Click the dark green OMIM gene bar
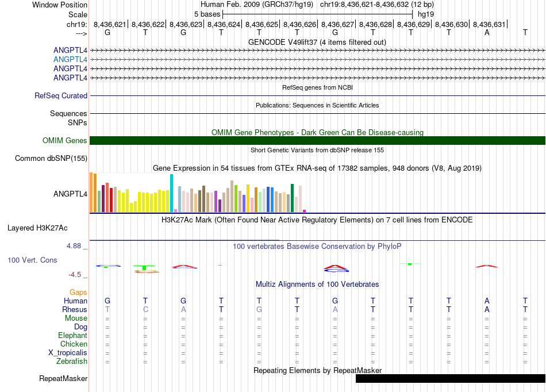The width and height of the screenshot is (546, 392). [317, 140]
